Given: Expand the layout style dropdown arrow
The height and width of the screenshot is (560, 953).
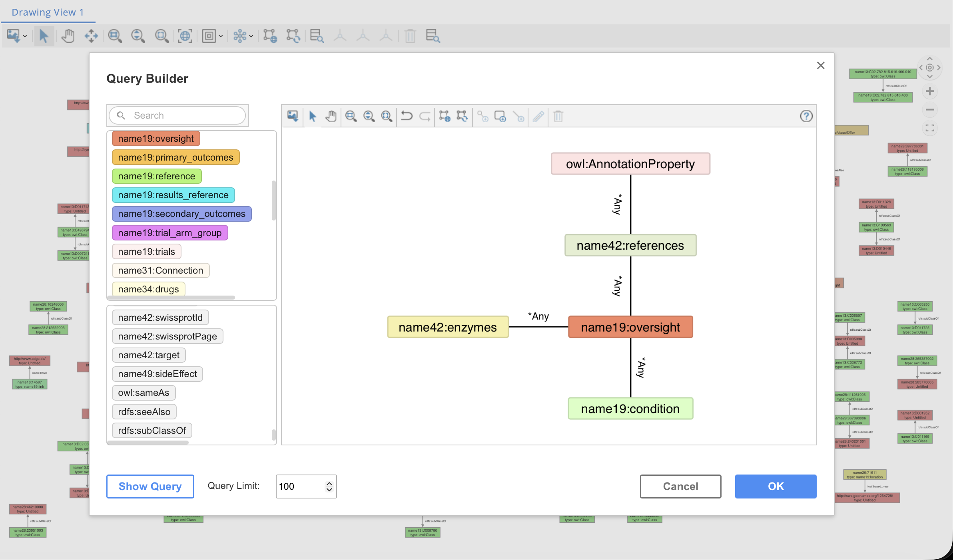Looking at the screenshot, I should (251, 36).
